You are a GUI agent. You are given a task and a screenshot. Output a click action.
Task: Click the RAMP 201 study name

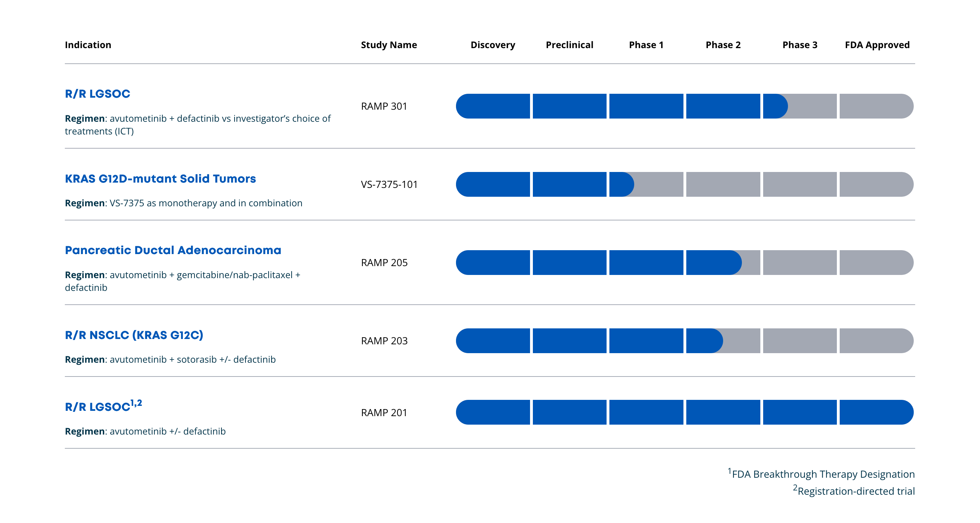(x=384, y=412)
